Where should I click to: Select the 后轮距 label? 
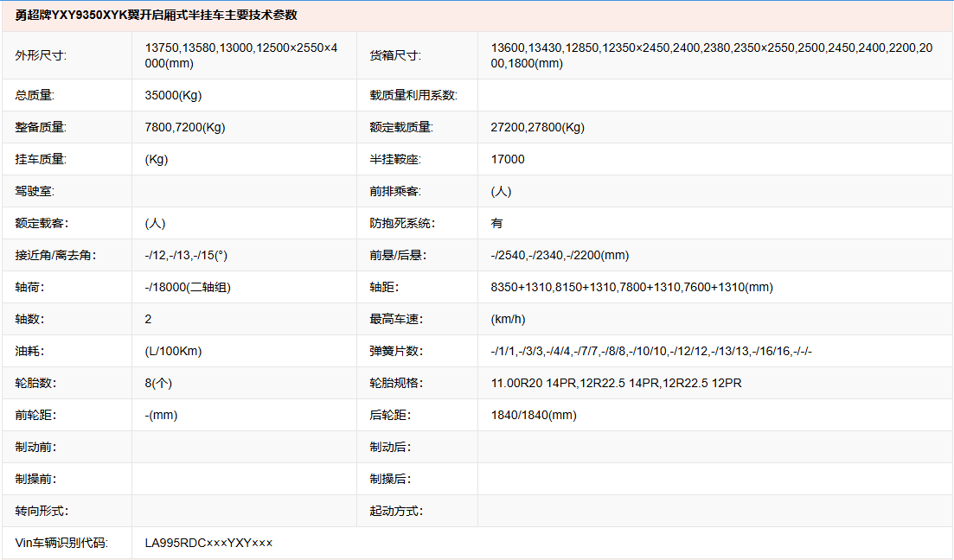[x=390, y=416]
